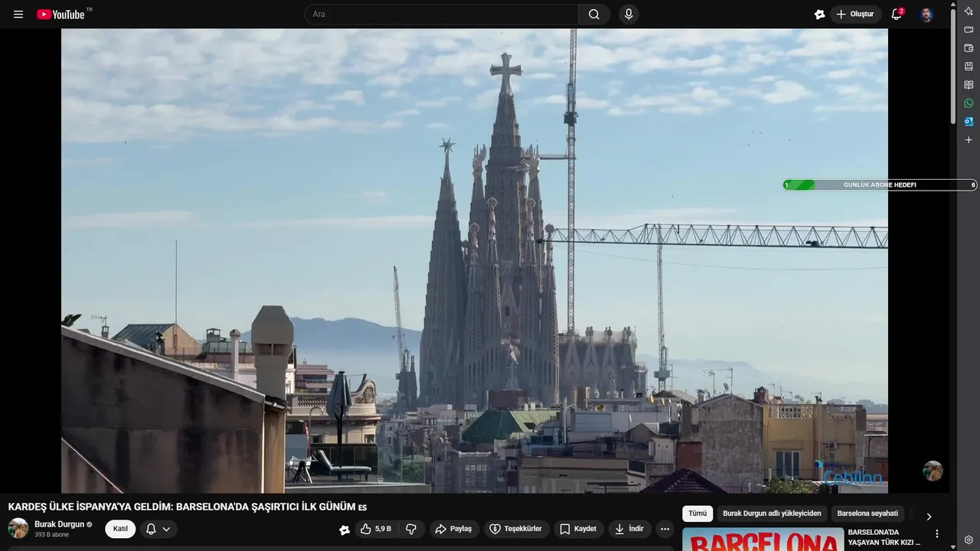Click the video player to pause
The width and height of the screenshot is (980, 551).
(x=475, y=260)
